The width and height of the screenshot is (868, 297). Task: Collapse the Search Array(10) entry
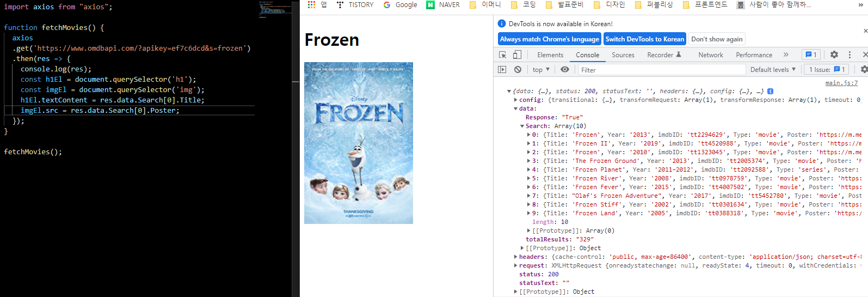click(522, 126)
